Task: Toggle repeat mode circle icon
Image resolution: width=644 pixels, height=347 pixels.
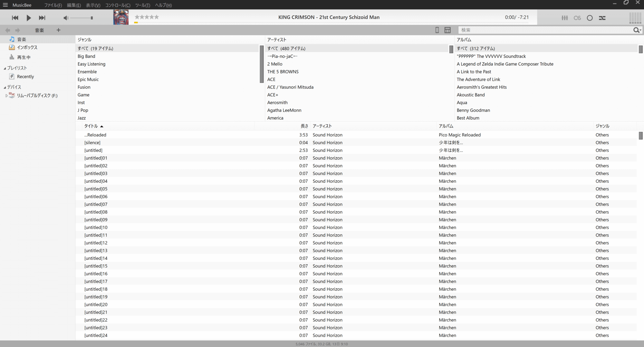Action: (590, 18)
